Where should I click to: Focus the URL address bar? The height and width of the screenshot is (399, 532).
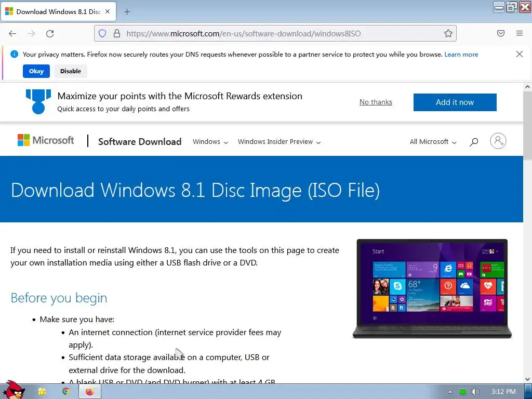click(x=275, y=33)
